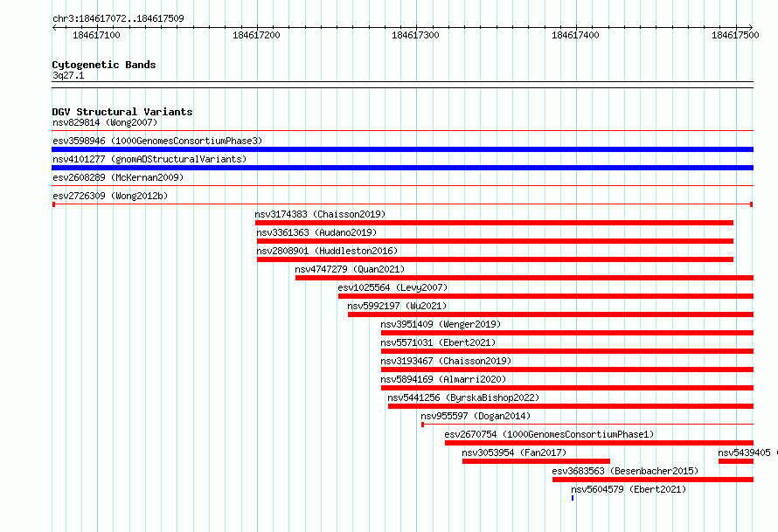Open nsv3174383 (Chaisson2019) variant label
The height and width of the screenshot is (532, 778).
pyautogui.click(x=320, y=214)
